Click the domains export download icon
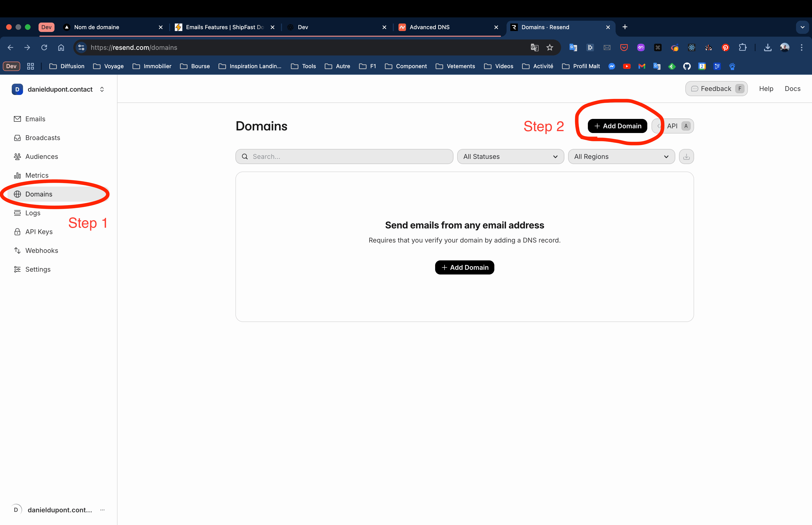This screenshot has width=812, height=525. [686, 157]
